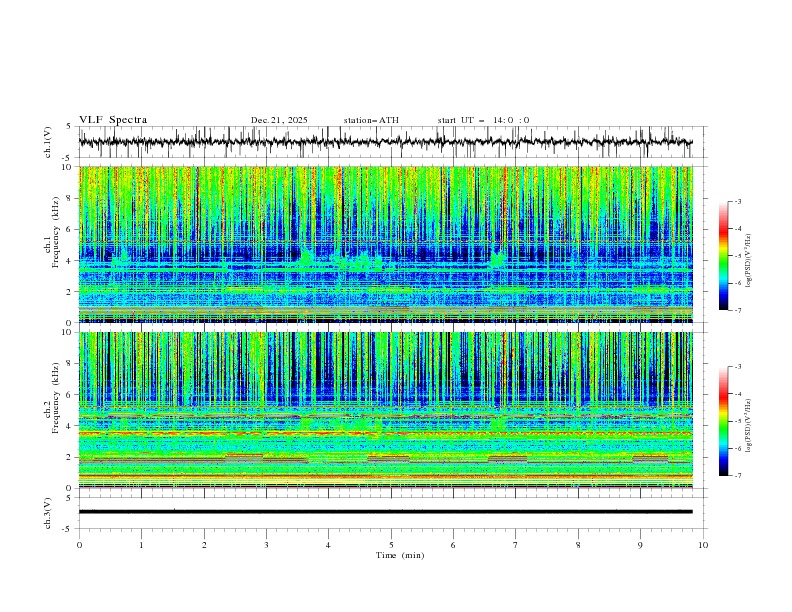Click the "-5" tick on ch.1 colorbar

pyautogui.click(x=738, y=256)
